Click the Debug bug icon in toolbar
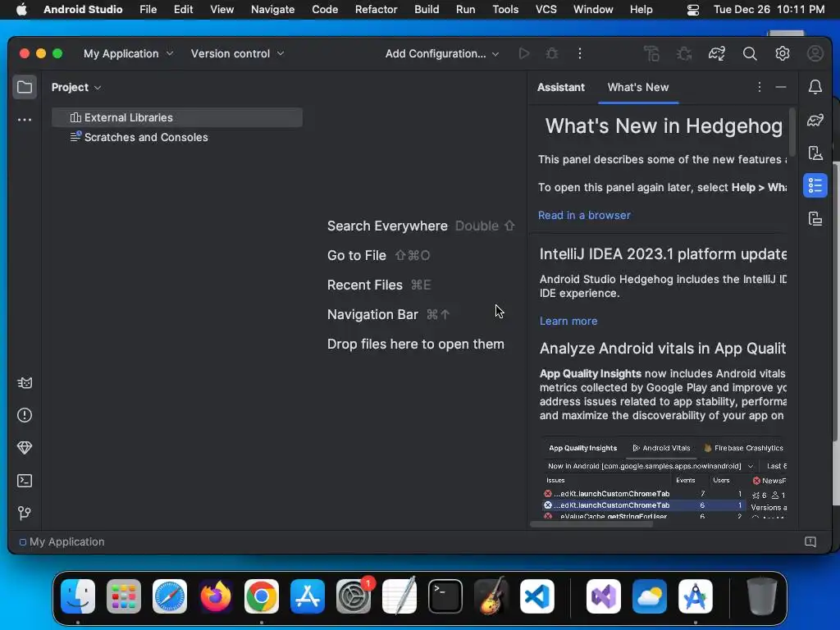This screenshot has width=840, height=630. click(x=552, y=53)
